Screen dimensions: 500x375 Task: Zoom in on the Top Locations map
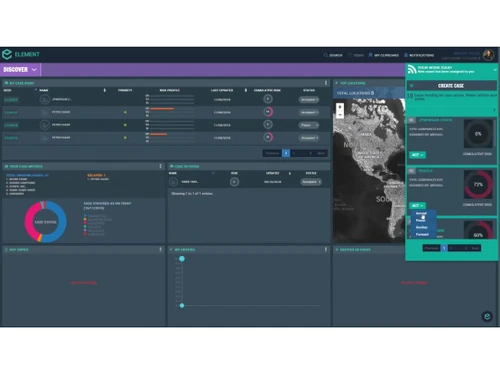(x=340, y=107)
